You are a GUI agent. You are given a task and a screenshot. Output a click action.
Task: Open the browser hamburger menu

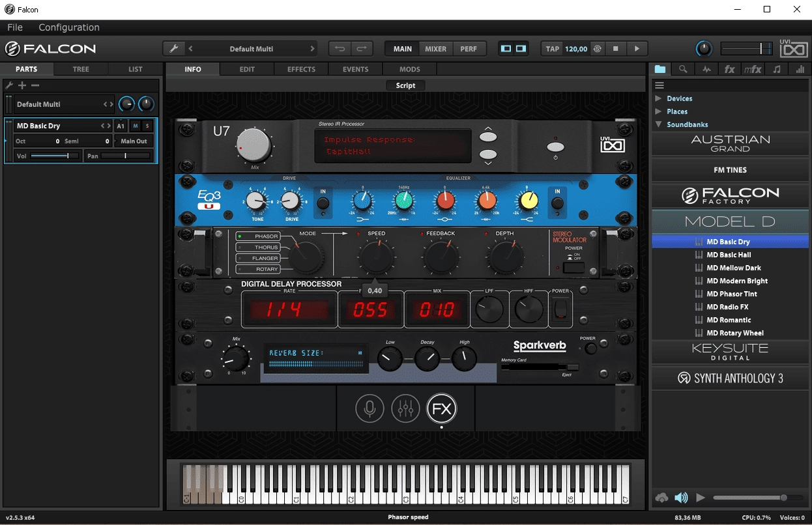click(x=660, y=85)
